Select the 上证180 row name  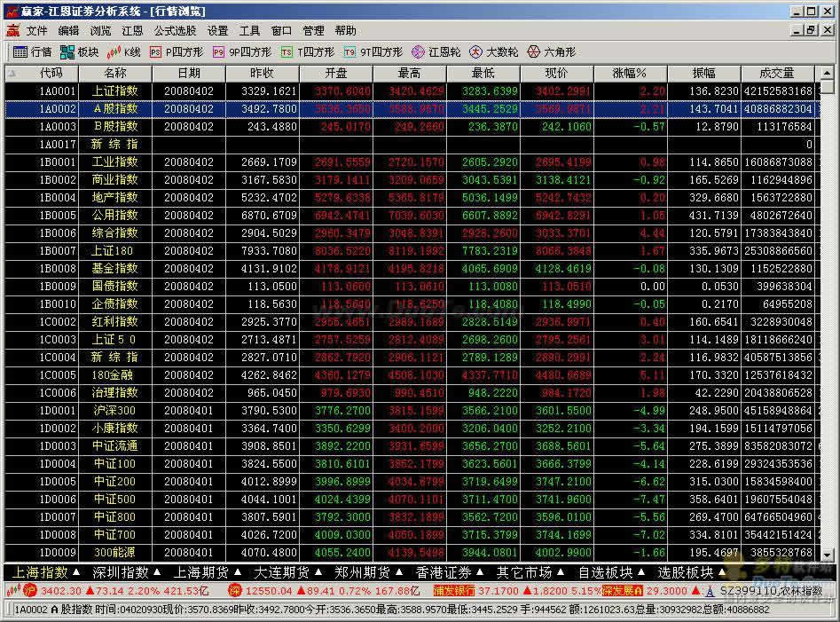point(113,251)
